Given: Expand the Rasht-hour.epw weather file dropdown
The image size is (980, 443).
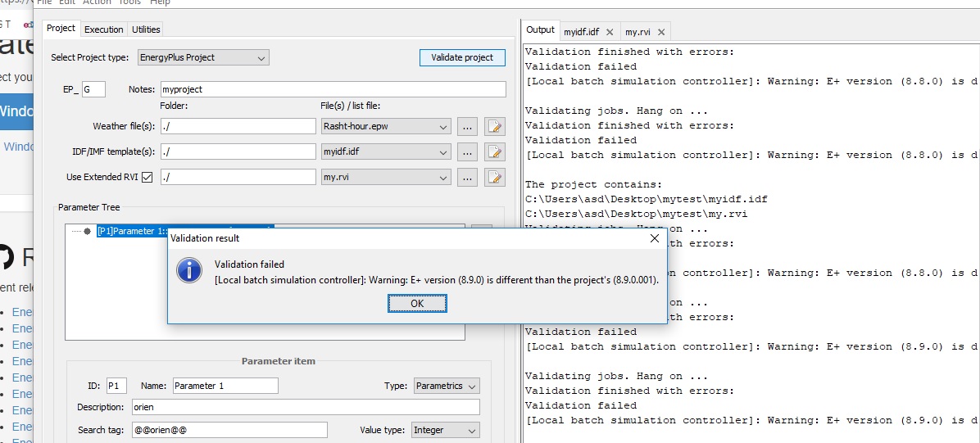Looking at the screenshot, I should click(x=386, y=126).
